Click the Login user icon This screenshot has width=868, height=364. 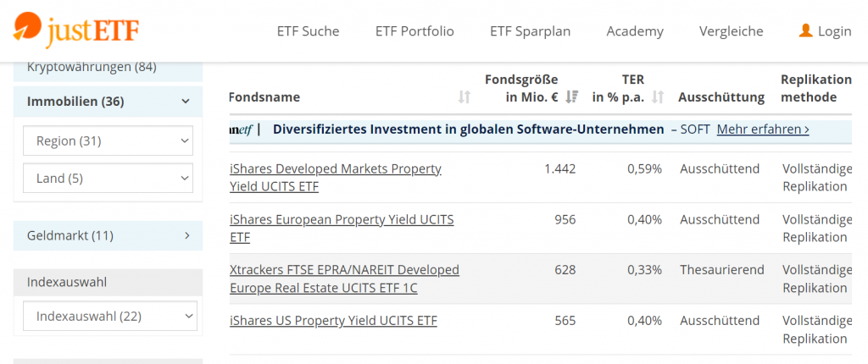click(805, 31)
